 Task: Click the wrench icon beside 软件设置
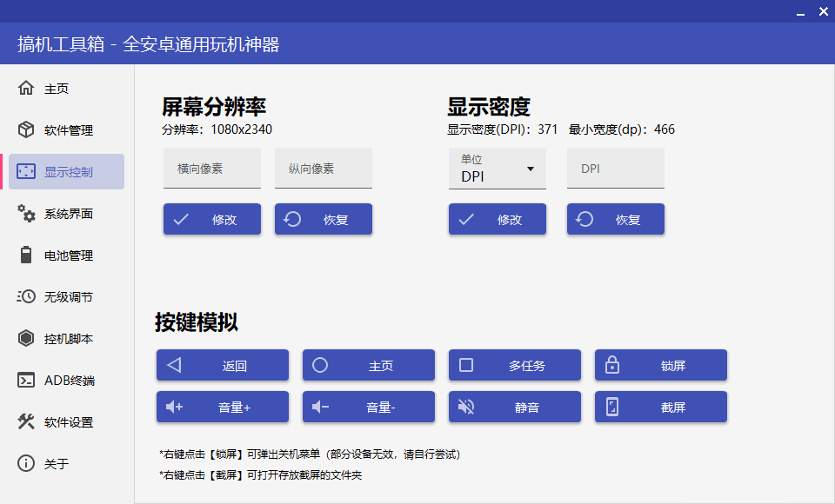25,421
